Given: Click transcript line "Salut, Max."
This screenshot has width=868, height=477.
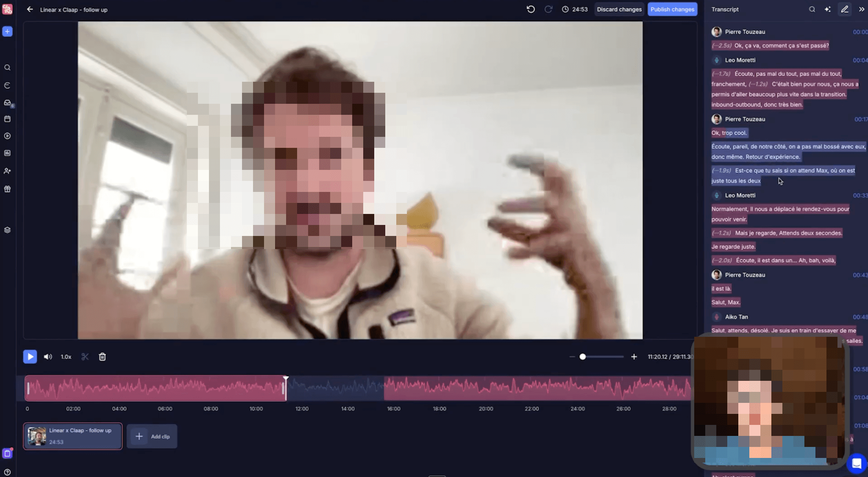Looking at the screenshot, I should tap(726, 302).
